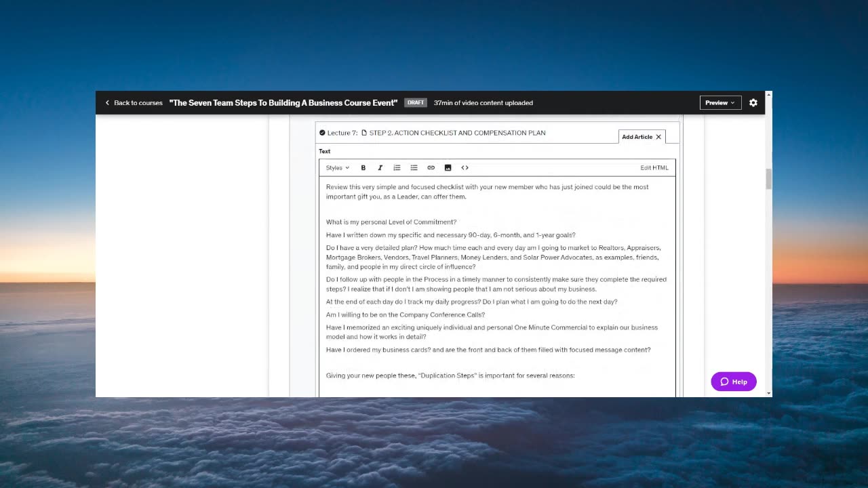The image size is (868, 488).
Task: Click the lecture title STEP 2. ACTION CHECKLIST
Action: pyautogui.click(x=457, y=133)
